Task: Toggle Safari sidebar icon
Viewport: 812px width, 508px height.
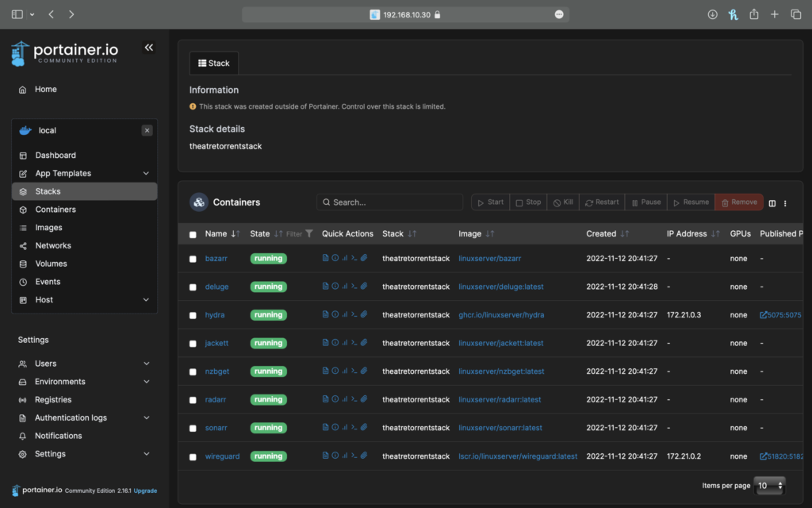Action: (x=17, y=14)
